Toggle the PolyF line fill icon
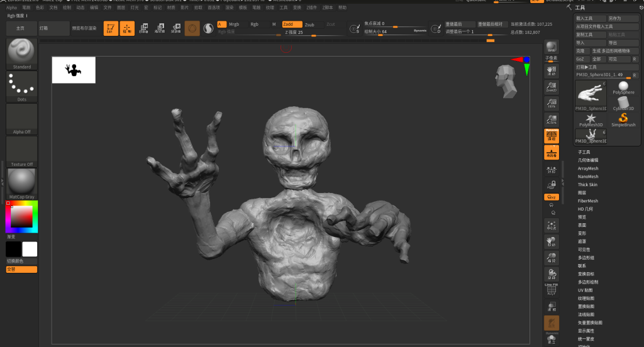 pyautogui.click(x=551, y=290)
